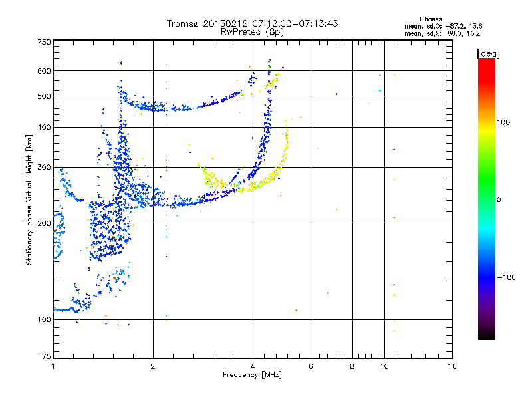
Task: Select the 'RwPretec (8p)' subtitle text
Action: tap(253, 32)
